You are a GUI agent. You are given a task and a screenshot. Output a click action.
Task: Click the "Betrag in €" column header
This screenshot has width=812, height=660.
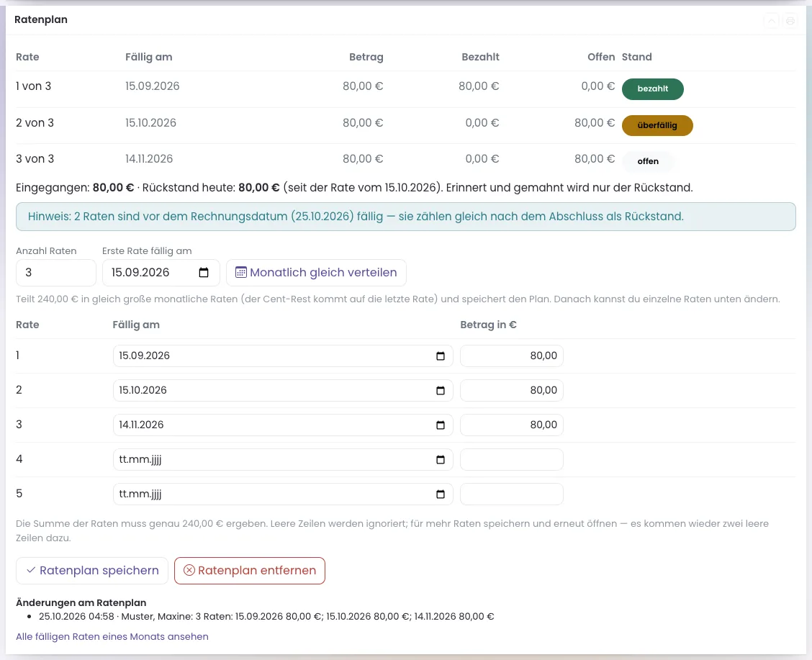point(488,325)
